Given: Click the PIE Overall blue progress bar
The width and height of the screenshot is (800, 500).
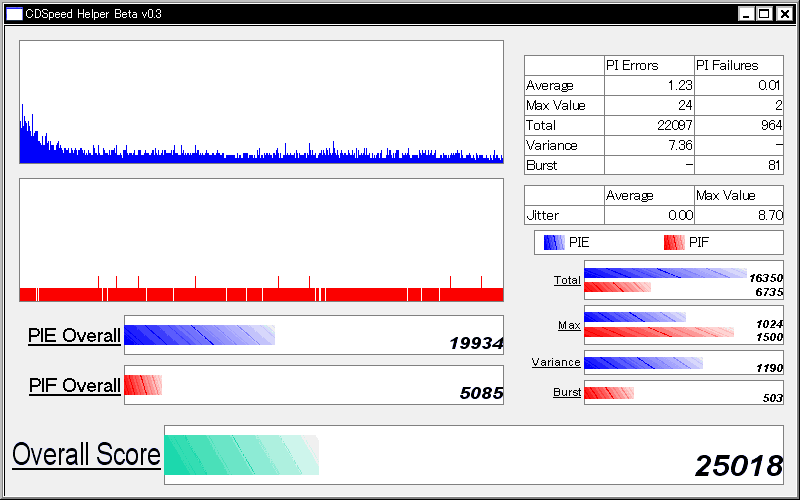Looking at the screenshot, I should (x=199, y=335).
